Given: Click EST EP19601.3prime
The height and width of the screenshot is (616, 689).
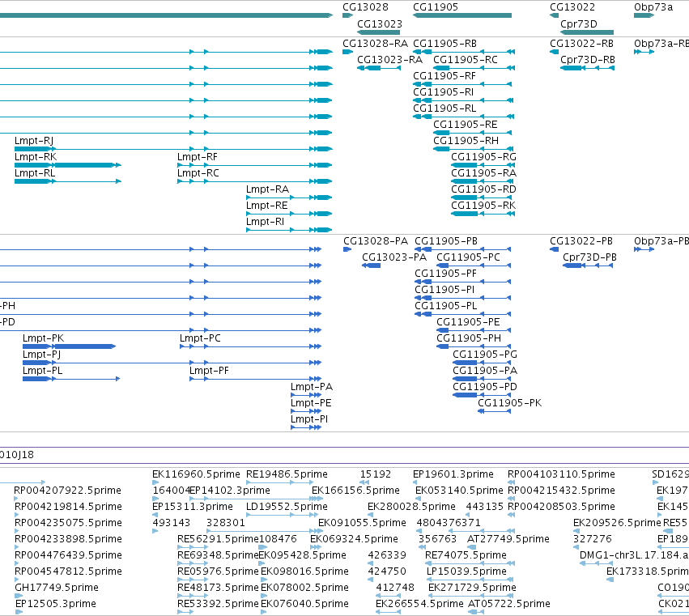Looking at the screenshot, I should (x=453, y=474).
